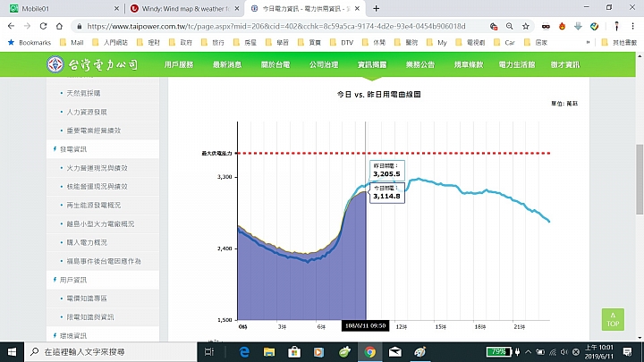Open the Paint app on the taskbar

tap(420, 352)
